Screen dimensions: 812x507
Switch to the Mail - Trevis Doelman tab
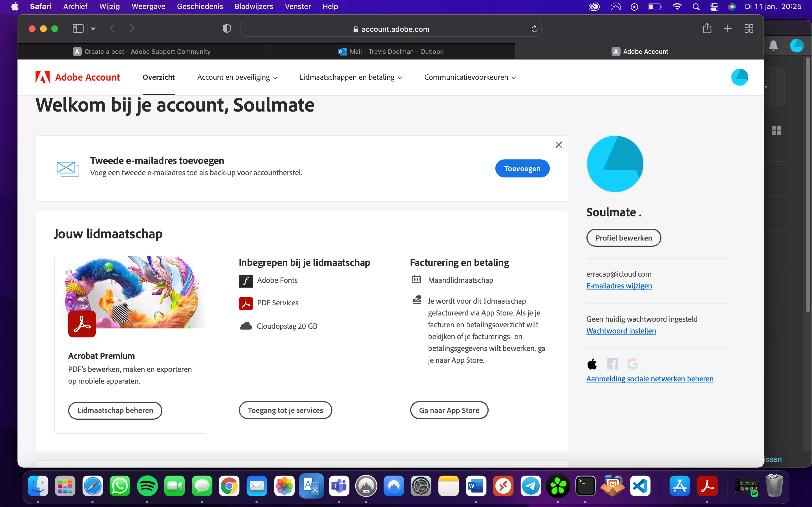[390, 52]
